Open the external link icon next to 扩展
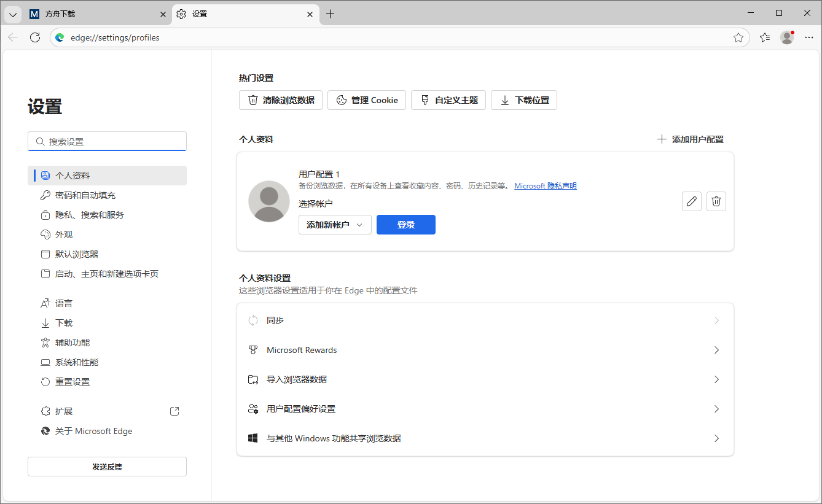The height and width of the screenshot is (504, 822). coord(174,411)
